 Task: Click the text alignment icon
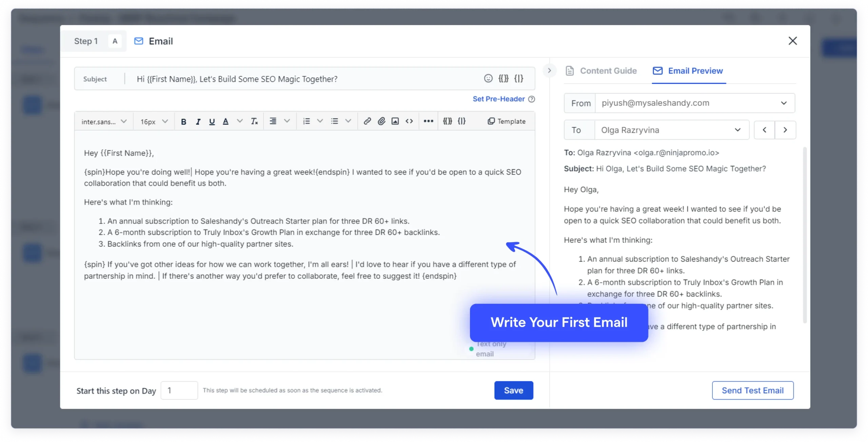tap(273, 121)
